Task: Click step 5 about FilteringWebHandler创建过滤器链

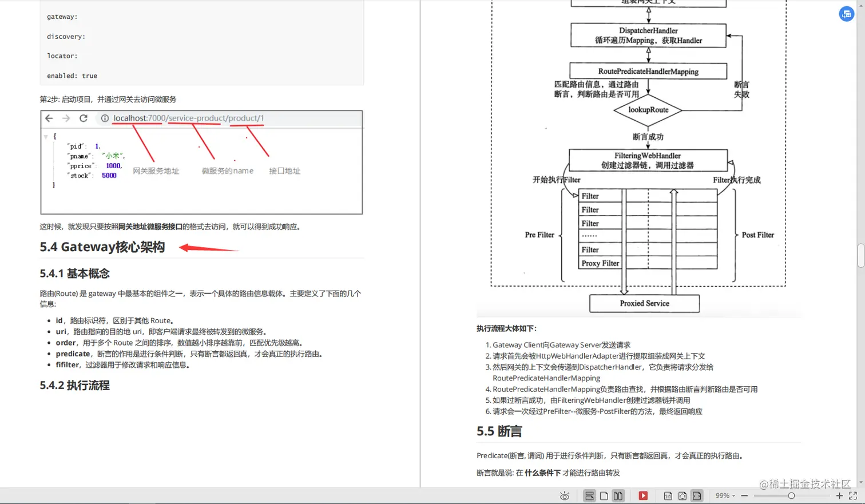Action: (x=591, y=400)
